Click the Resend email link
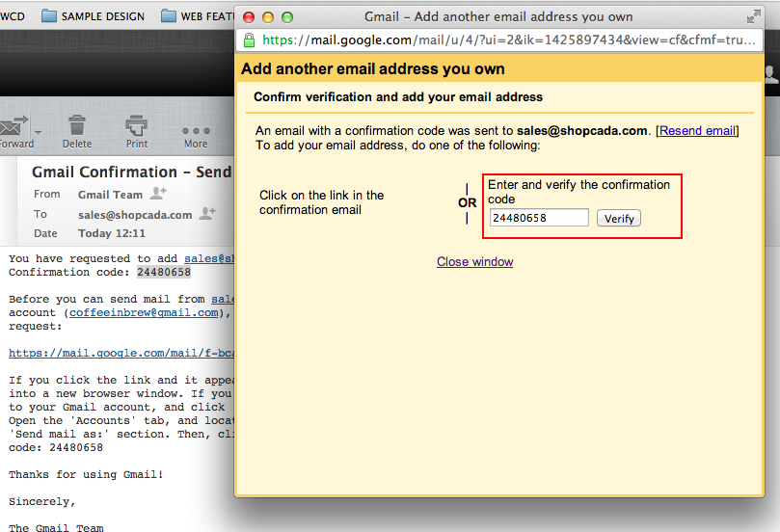 697,131
